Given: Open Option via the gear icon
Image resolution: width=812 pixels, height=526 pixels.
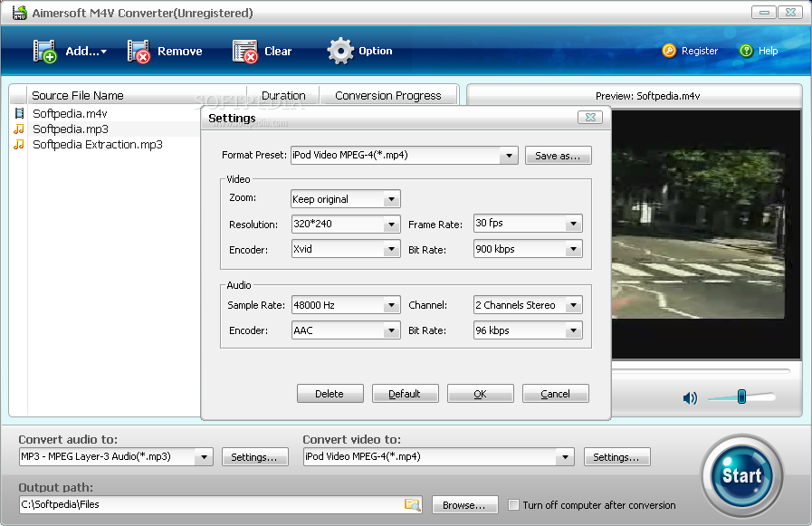Looking at the screenshot, I should [340, 51].
